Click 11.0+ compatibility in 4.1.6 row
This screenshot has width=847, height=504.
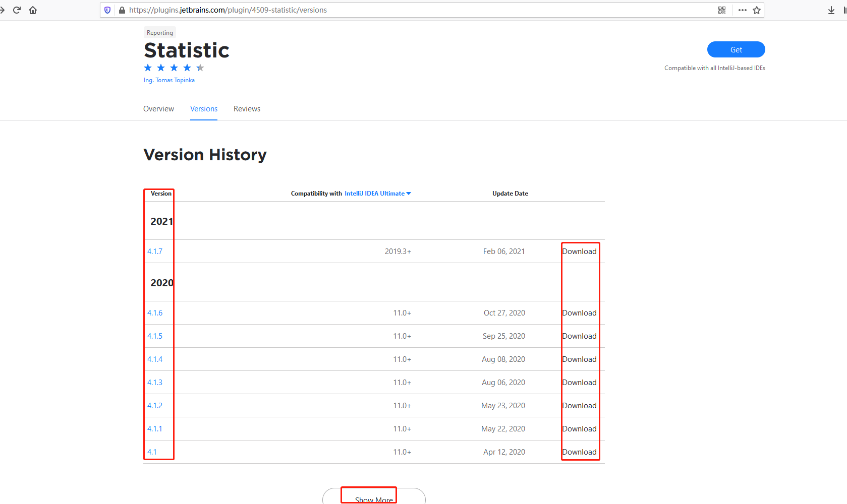(402, 313)
